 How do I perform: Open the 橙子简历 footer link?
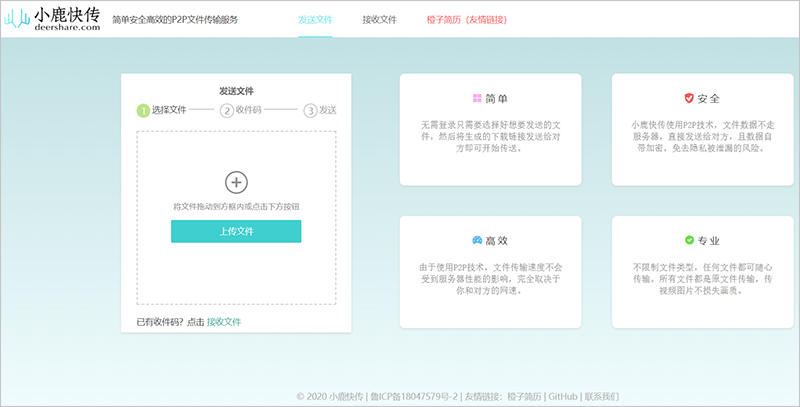point(525,397)
